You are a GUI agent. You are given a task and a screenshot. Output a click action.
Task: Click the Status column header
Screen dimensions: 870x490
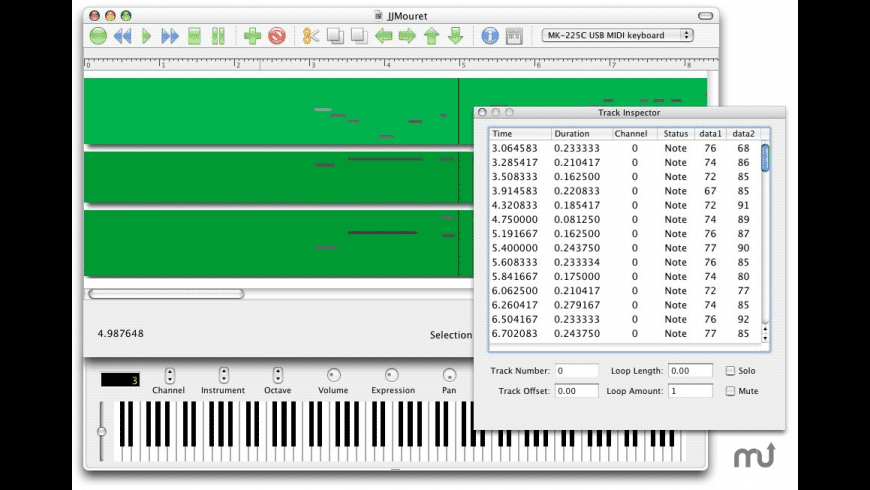pos(676,134)
